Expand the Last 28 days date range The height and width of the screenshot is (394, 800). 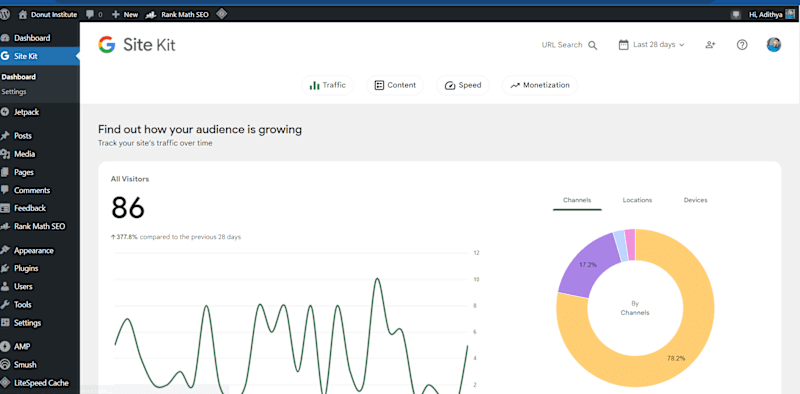[652, 45]
